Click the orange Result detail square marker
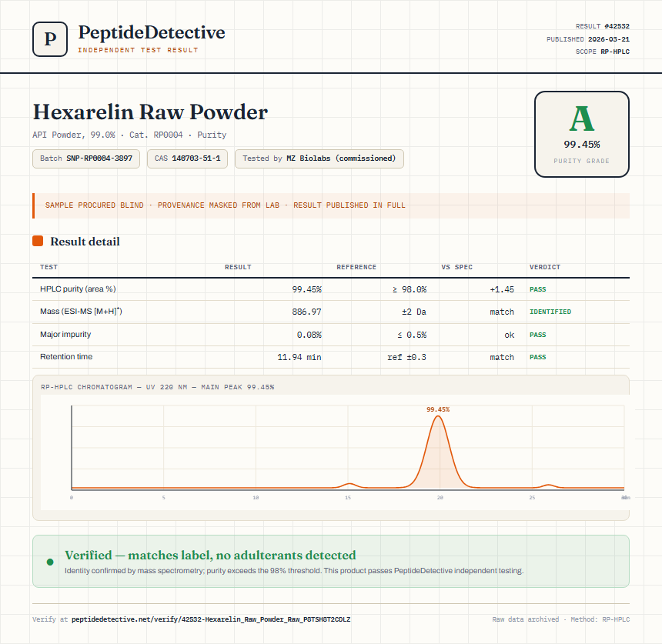The height and width of the screenshot is (644, 662). click(x=38, y=241)
